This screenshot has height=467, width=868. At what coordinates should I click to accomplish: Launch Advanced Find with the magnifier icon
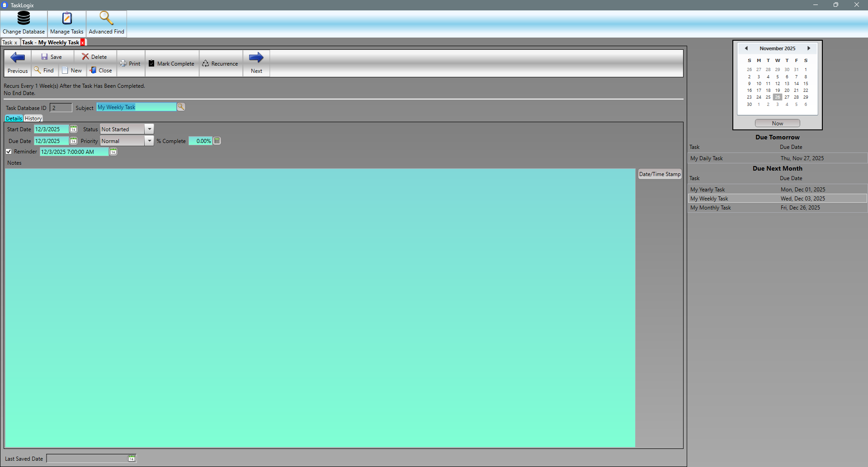pos(106,23)
